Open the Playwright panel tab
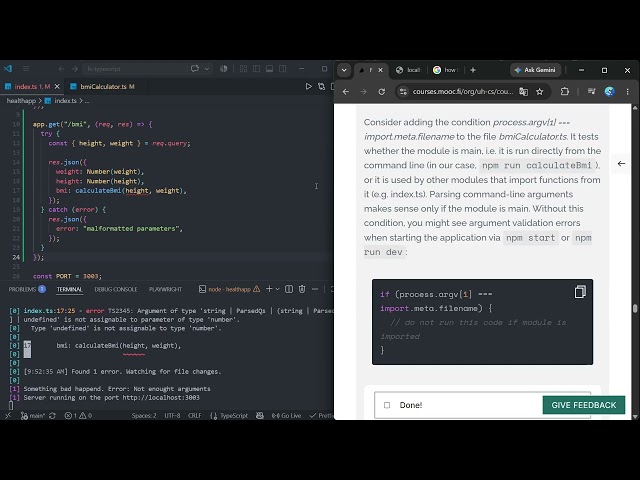The width and height of the screenshot is (640, 480). [165, 289]
